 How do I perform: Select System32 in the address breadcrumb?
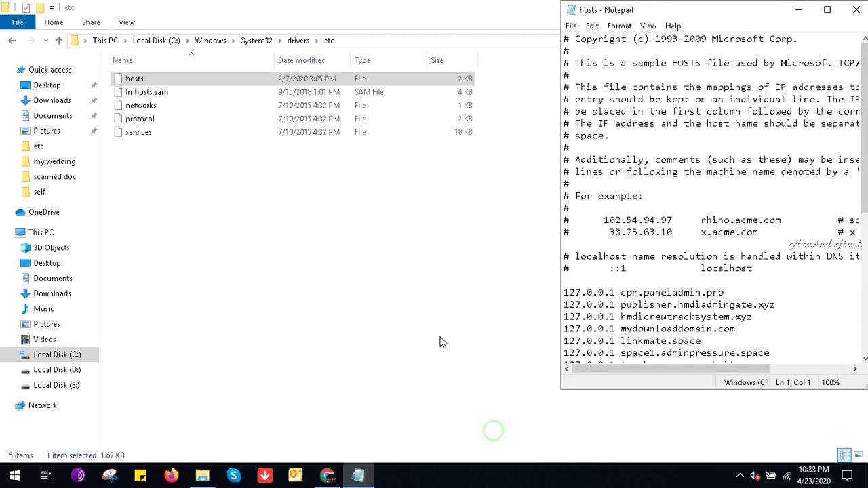[256, 41]
